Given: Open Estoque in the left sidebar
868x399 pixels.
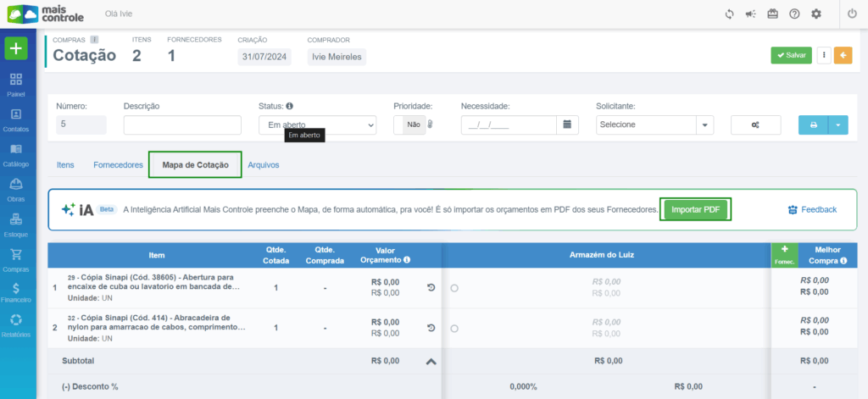Looking at the screenshot, I should [17, 224].
